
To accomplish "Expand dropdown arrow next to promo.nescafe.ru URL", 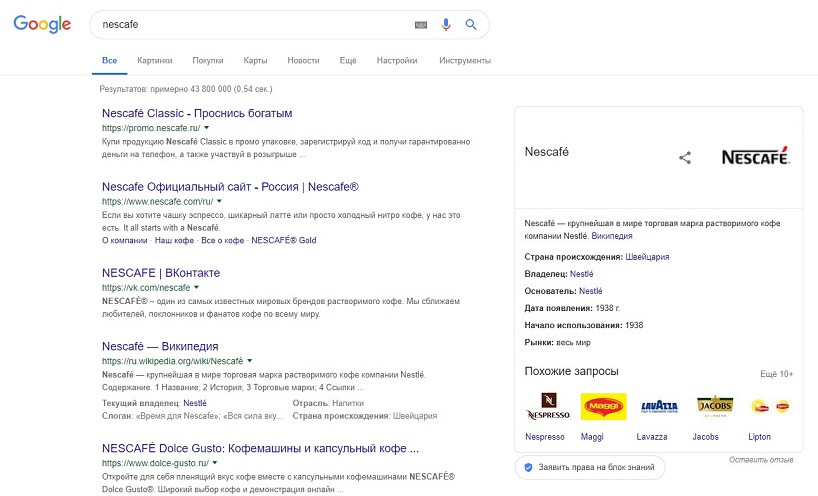I will coord(207,127).
